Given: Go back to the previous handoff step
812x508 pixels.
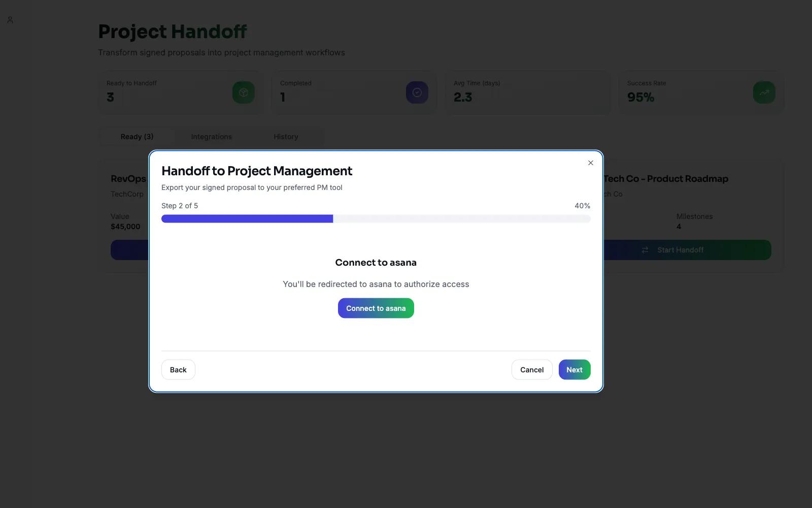Looking at the screenshot, I should tap(178, 370).
